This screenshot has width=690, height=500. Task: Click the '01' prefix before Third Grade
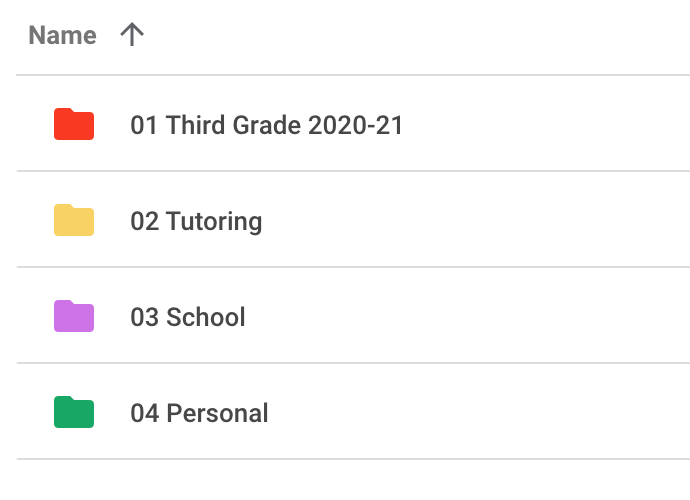click(144, 126)
